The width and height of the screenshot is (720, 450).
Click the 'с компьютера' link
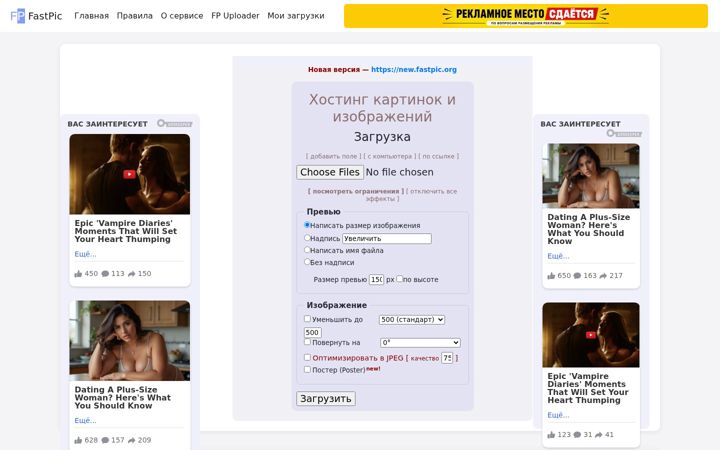tap(390, 156)
